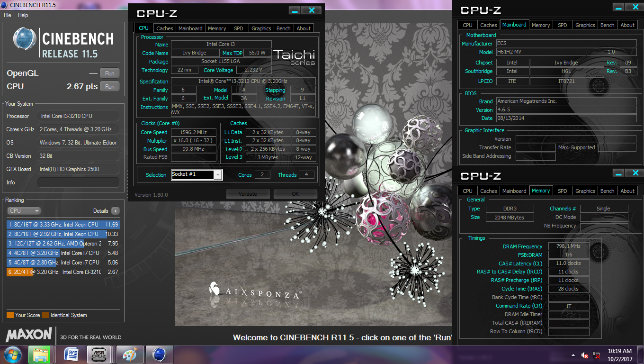
Task: Minimize the Mainboard CPU-Z window
Action: (618, 7)
